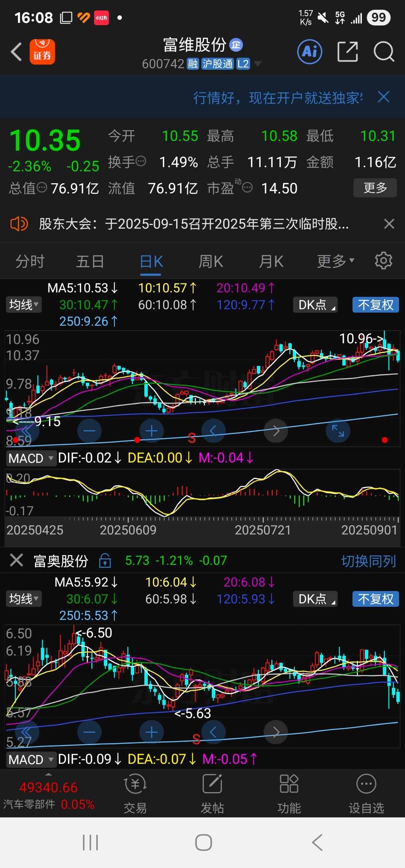Move 富奥股份 chart right one step
405x868 pixels.
[276, 732]
